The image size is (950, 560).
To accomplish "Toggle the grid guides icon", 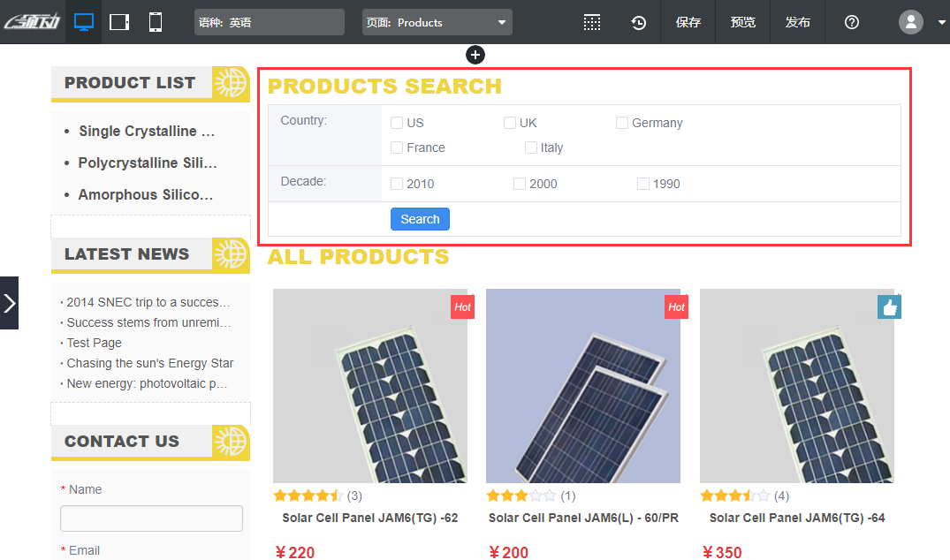I will point(592,22).
